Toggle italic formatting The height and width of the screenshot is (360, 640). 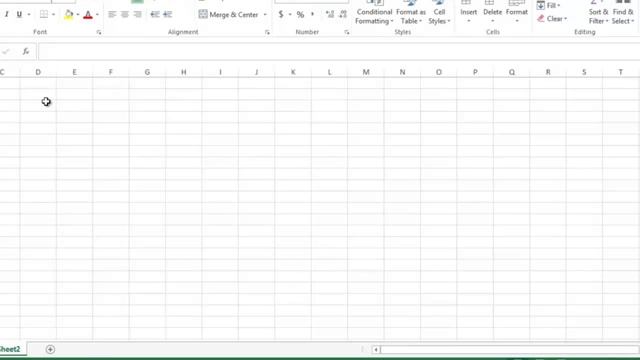click(7, 15)
